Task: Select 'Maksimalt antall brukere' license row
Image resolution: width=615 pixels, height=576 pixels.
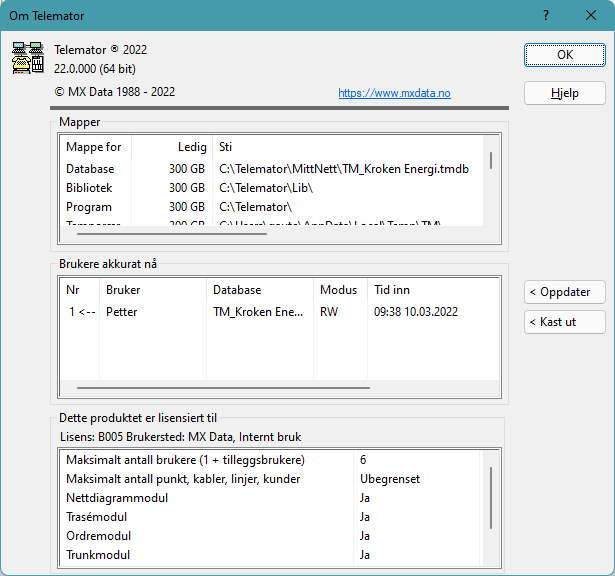Action: (x=271, y=460)
